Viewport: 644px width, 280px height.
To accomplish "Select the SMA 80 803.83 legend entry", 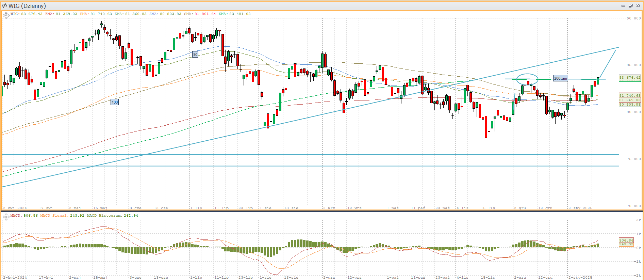I will click(x=165, y=14).
